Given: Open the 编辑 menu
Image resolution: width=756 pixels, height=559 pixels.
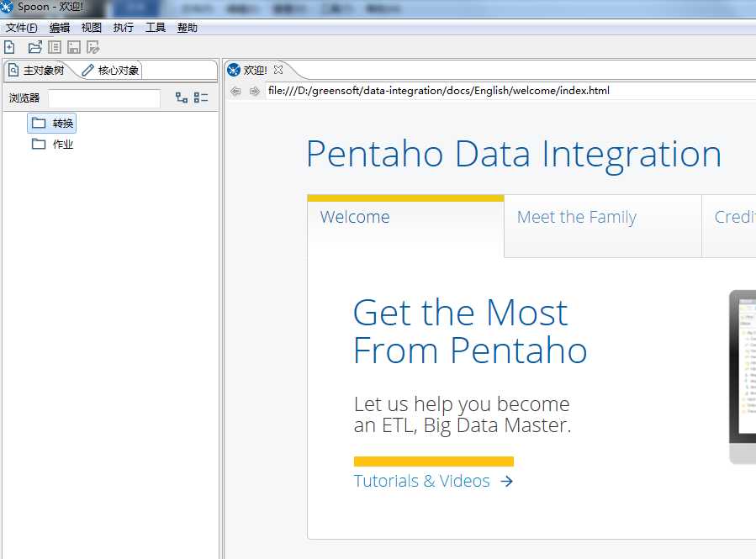Looking at the screenshot, I should point(60,28).
